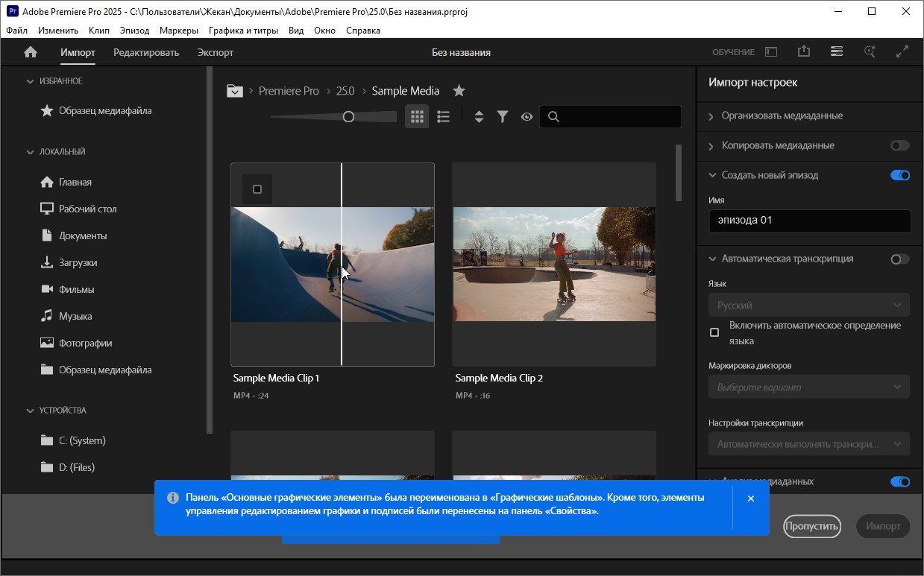The image size is (924, 576).
Task: Switch to the Экспорт tab
Action: pos(216,52)
